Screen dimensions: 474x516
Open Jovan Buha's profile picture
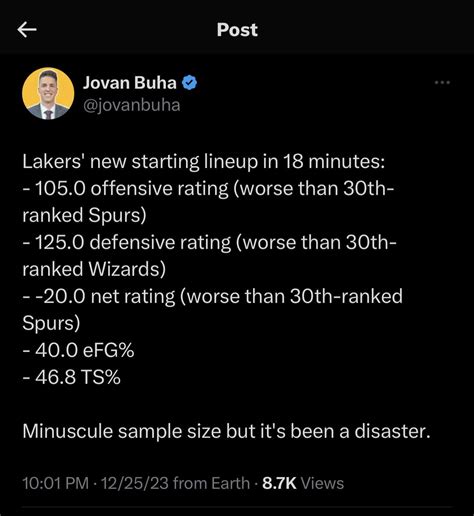pyautogui.click(x=48, y=93)
